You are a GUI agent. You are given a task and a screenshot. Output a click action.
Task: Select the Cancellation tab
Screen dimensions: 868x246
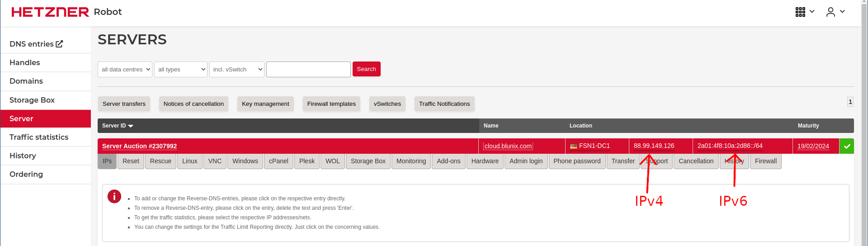pos(696,161)
